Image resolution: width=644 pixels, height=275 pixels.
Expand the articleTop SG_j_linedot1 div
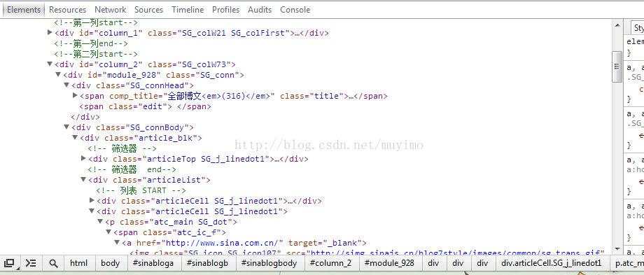coord(83,158)
